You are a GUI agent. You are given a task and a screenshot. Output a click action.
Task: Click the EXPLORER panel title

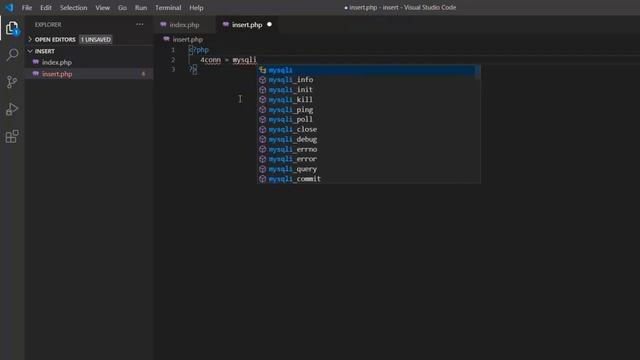click(x=48, y=24)
